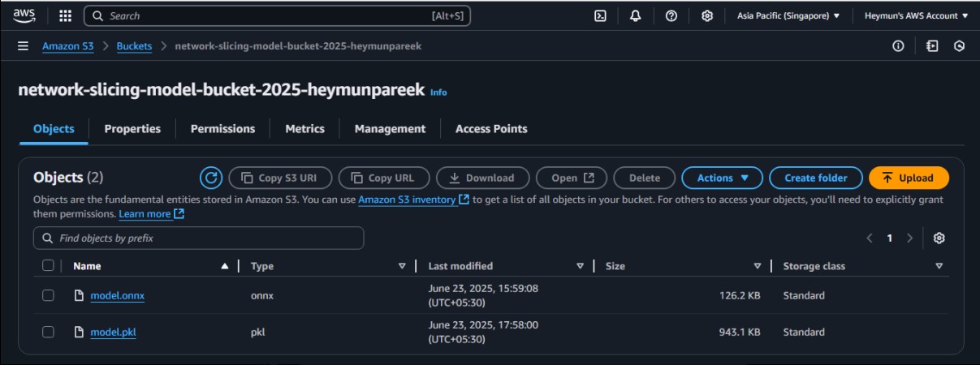Click the pkl type cell
Screen dimensions: 980x365
tap(258, 333)
